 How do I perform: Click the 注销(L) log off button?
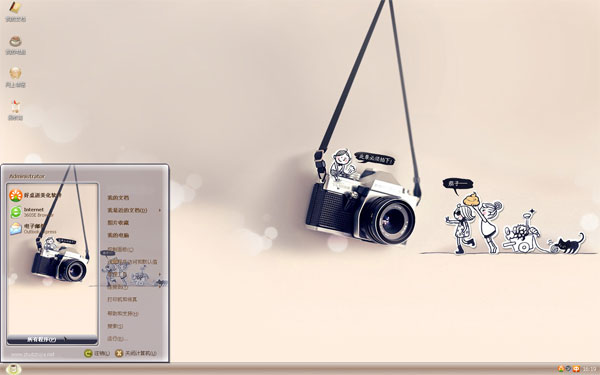coord(97,353)
